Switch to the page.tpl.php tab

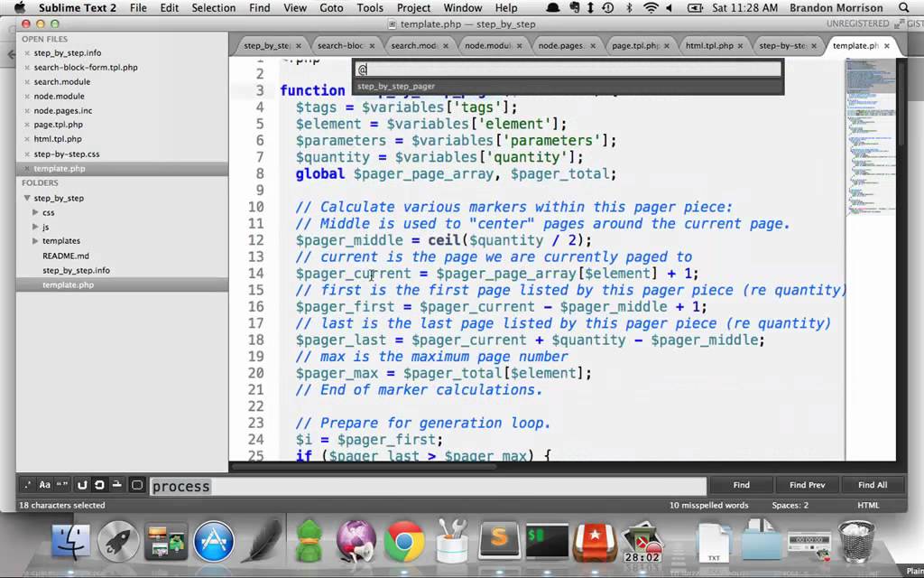[634, 46]
